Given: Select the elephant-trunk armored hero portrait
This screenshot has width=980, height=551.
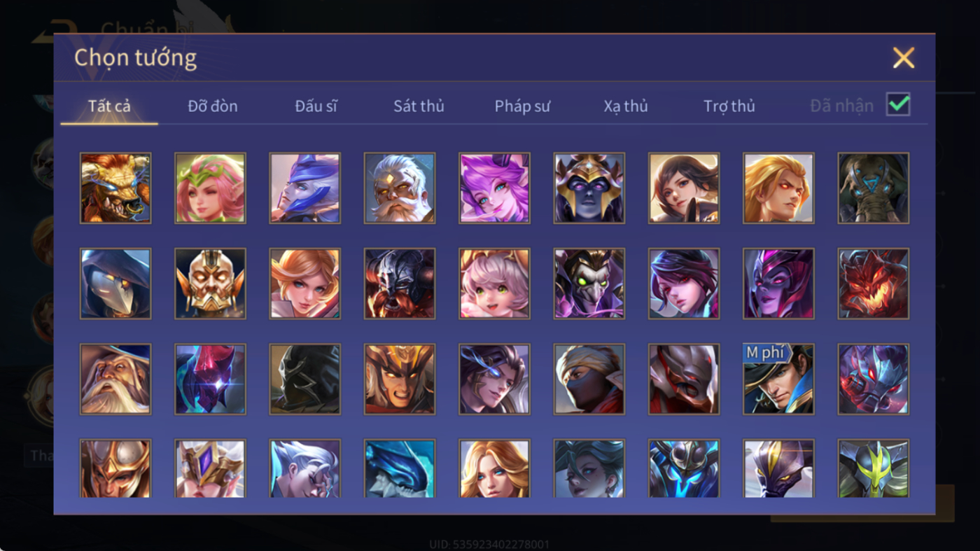Looking at the screenshot, I should pos(874,188).
